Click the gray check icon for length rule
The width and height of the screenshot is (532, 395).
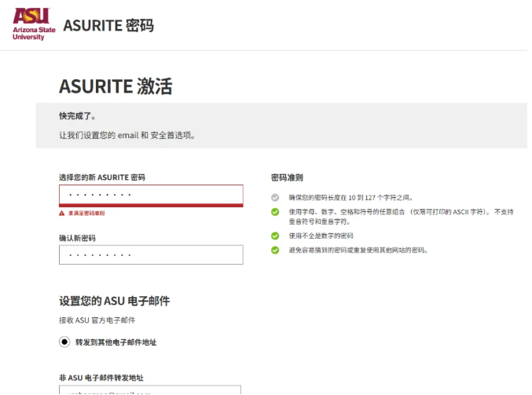click(275, 197)
